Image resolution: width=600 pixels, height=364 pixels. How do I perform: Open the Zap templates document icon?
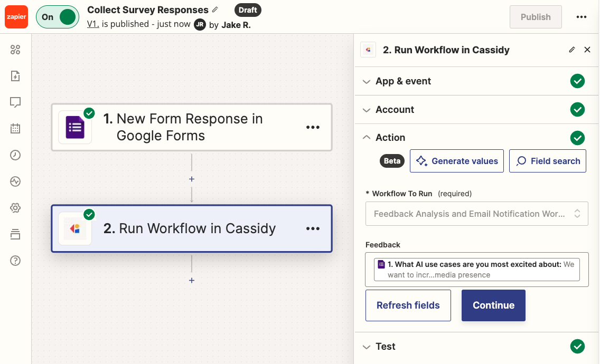(15, 76)
